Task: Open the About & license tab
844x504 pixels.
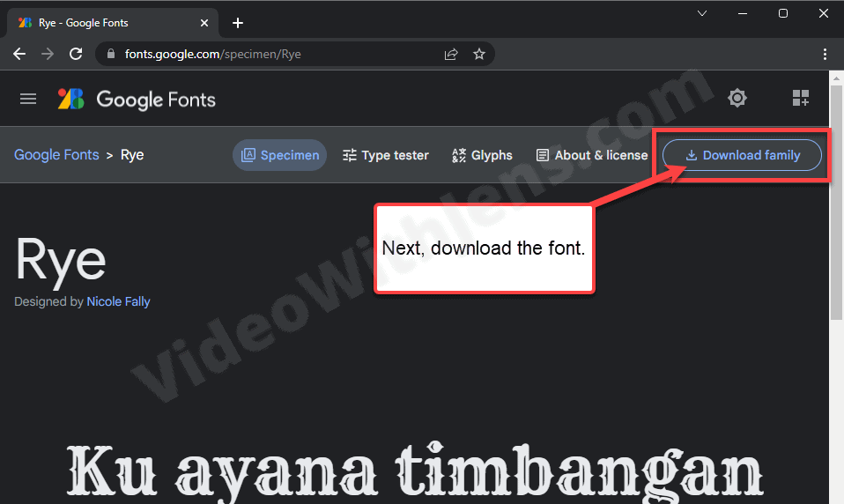Action: (x=592, y=155)
